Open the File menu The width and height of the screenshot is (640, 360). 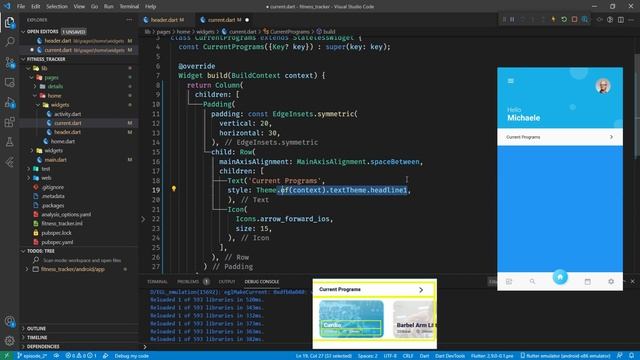pyautogui.click(x=21, y=7)
